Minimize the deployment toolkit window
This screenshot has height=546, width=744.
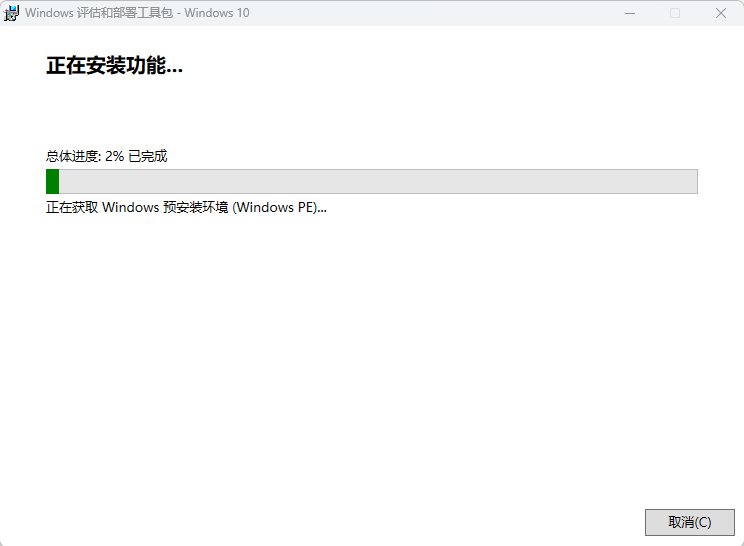click(x=629, y=13)
